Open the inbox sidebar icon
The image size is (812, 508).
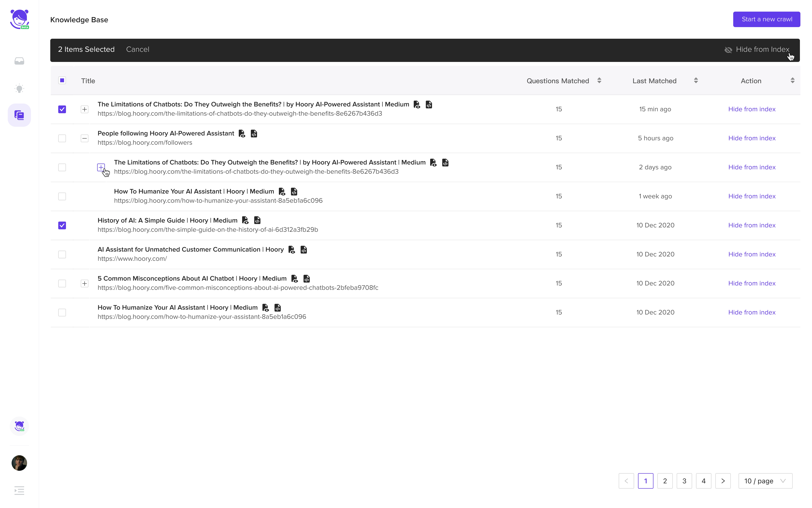click(19, 61)
